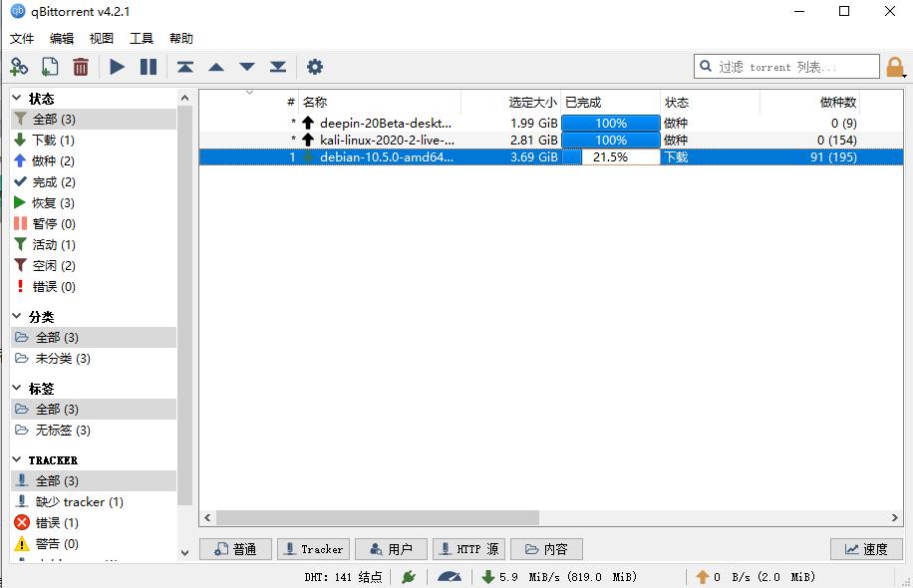Click the red delete torrent trash icon
The height and width of the screenshot is (588, 913).
click(x=81, y=67)
